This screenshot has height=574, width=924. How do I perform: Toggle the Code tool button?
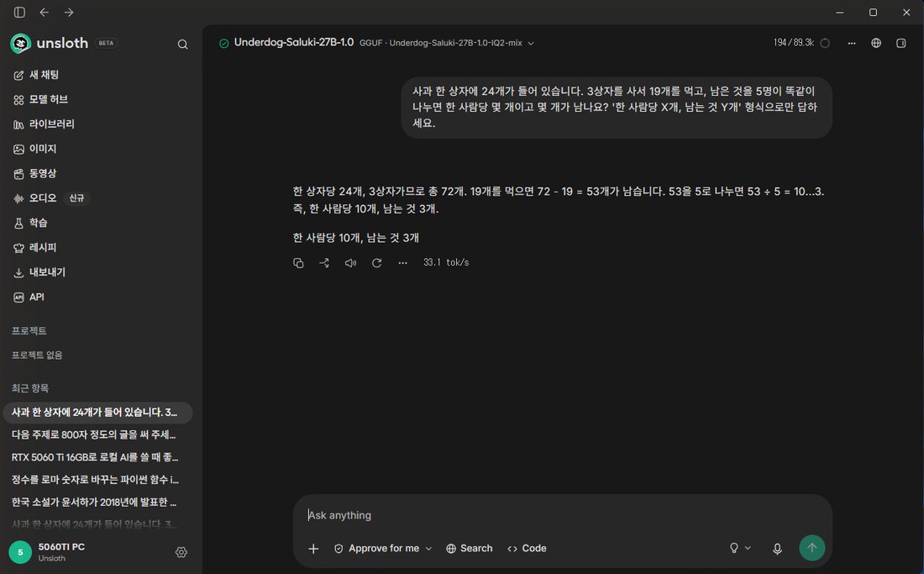pos(527,549)
